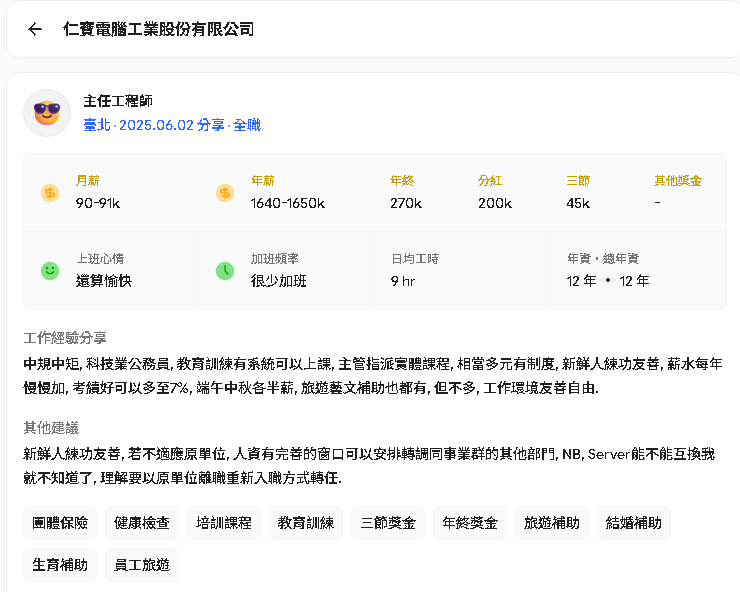Select the 旅遊補助 tag
This screenshot has width=740, height=592.
click(552, 523)
